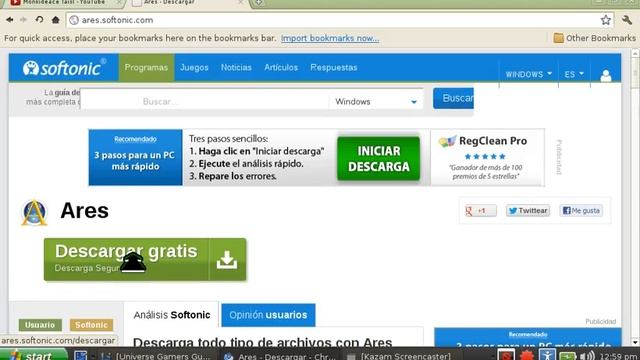Viewport: 640px width, 360px height.
Task: Switch to the Análisis Softonic tab
Action: point(171,315)
